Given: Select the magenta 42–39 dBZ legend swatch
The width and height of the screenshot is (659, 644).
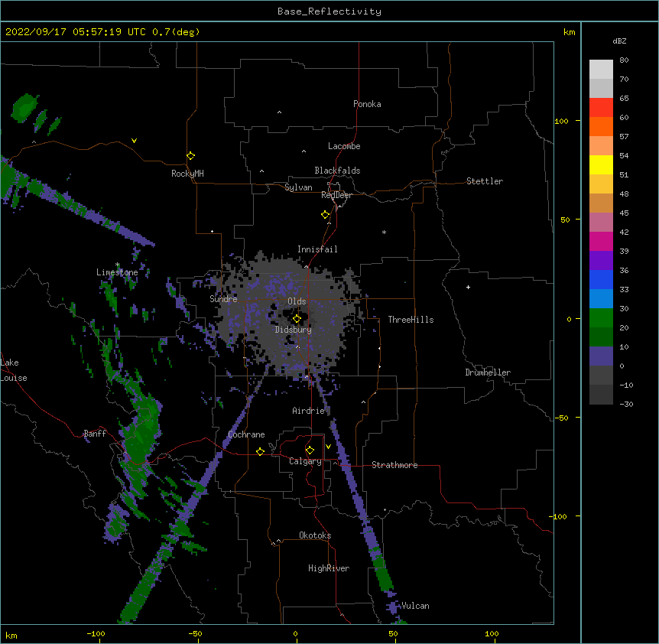Looking at the screenshot, I should (601, 241).
